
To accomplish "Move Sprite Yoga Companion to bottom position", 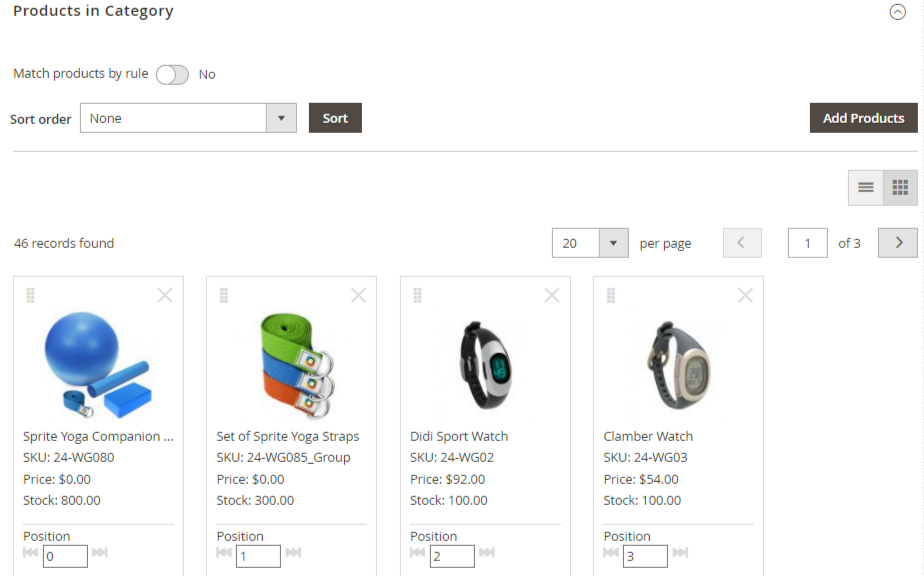I will tap(100, 552).
